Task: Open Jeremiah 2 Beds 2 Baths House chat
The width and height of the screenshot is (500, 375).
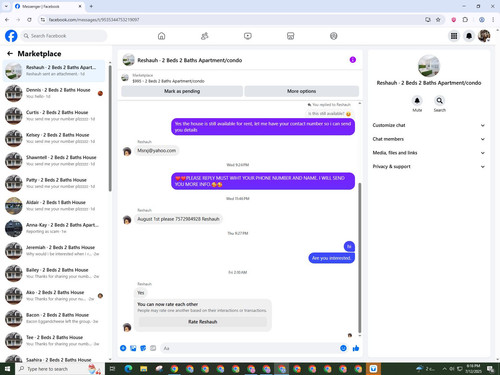Action: [x=54, y=251]
